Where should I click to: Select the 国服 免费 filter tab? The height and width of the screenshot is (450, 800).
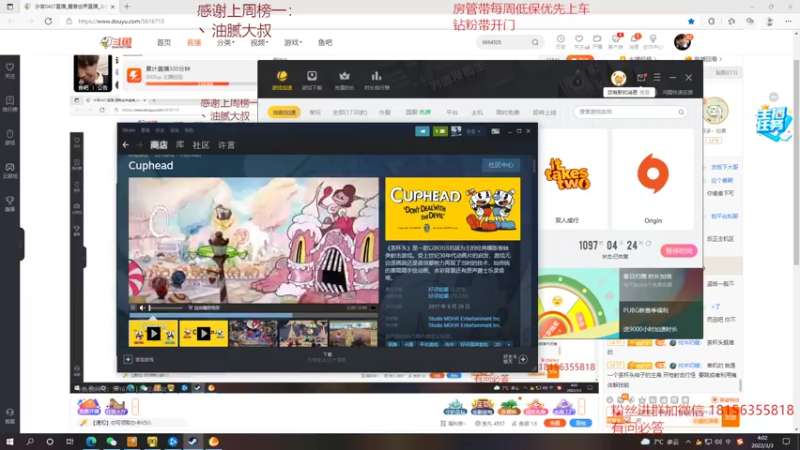[x=418, y=112]
